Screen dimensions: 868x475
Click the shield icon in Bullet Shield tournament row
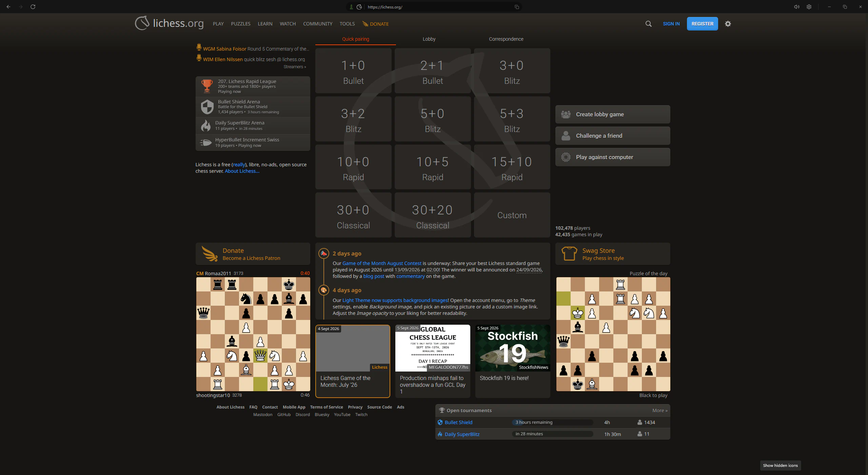coord(440,422)
